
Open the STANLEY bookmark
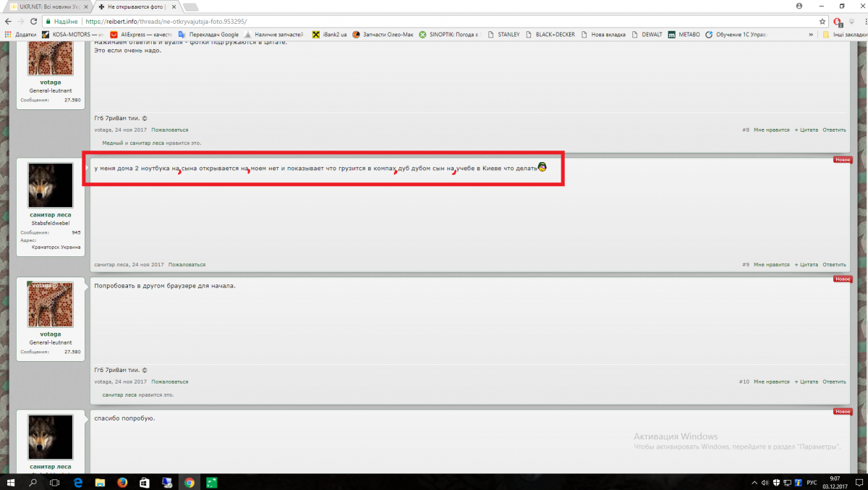pyautogui.click(x=503, y=34)
